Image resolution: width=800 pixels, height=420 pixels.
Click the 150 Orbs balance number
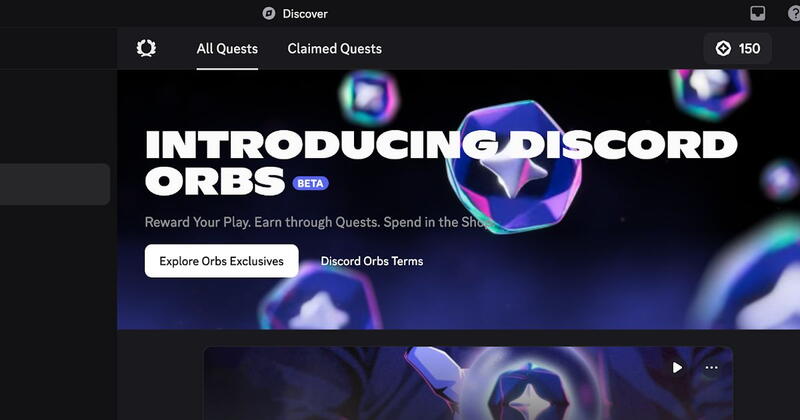749,48
